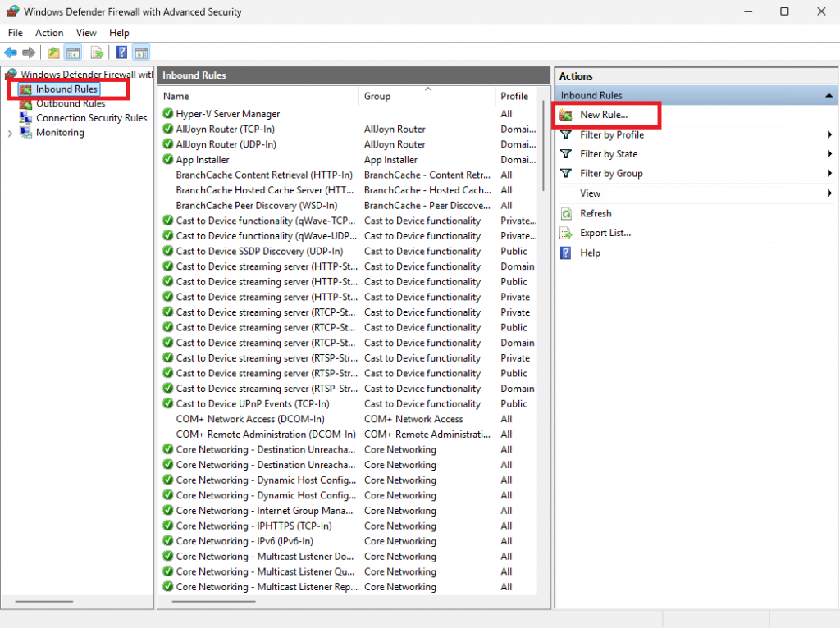Click the green check beside Hyper-V Server Manager

tap(167, 113)
